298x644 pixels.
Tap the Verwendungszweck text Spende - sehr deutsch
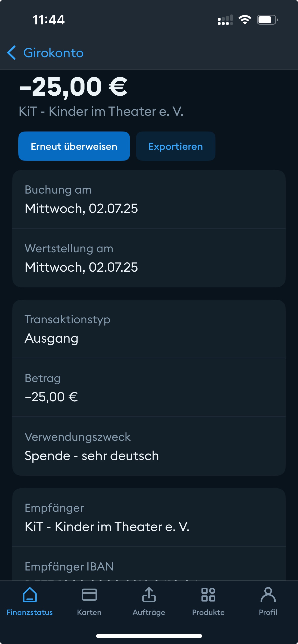pyautogui.click(x=92, y=456)
